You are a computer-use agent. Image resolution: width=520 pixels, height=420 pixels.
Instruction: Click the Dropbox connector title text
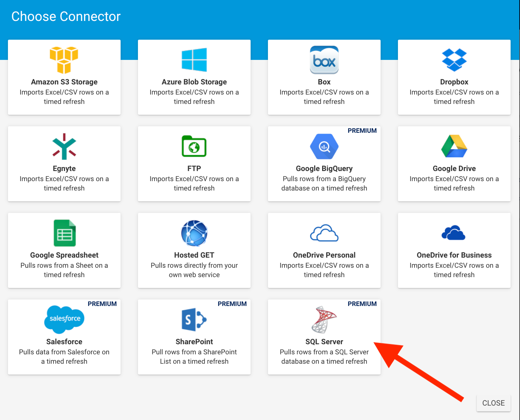coord(454,82)
